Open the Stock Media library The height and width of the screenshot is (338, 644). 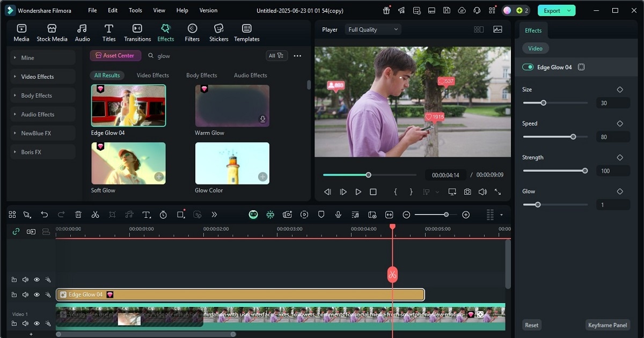pyautogui.click(x=52, y=33)
